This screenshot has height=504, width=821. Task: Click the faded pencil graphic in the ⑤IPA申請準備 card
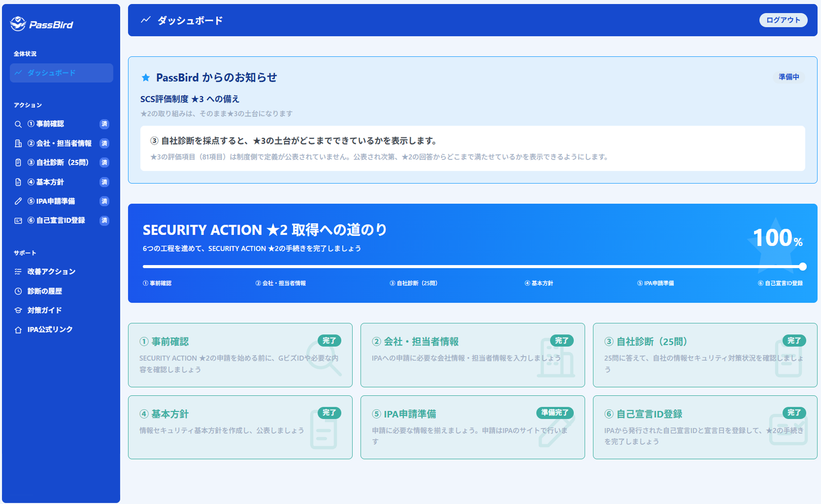click(557, 431)
